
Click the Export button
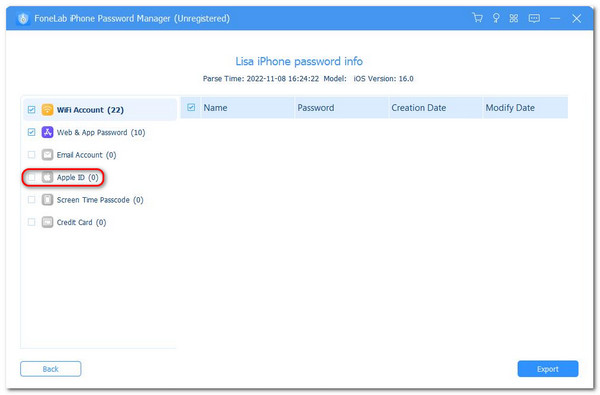click(548, 369)
